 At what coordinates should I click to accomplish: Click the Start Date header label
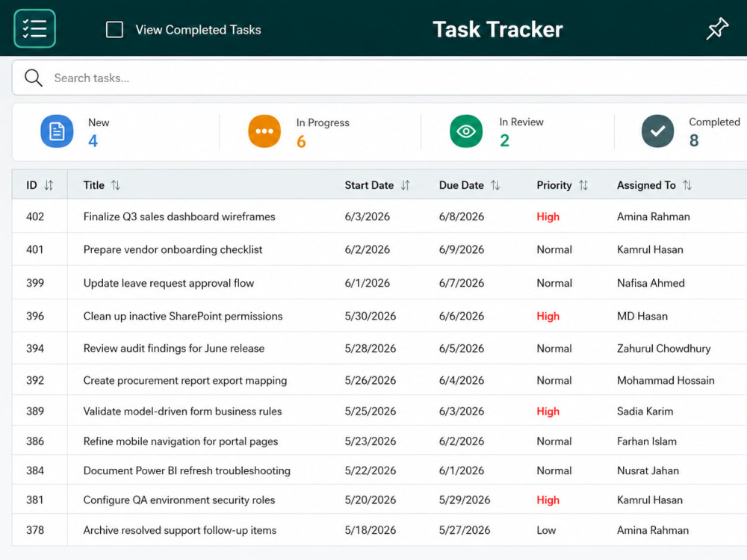tap(369, 185)
